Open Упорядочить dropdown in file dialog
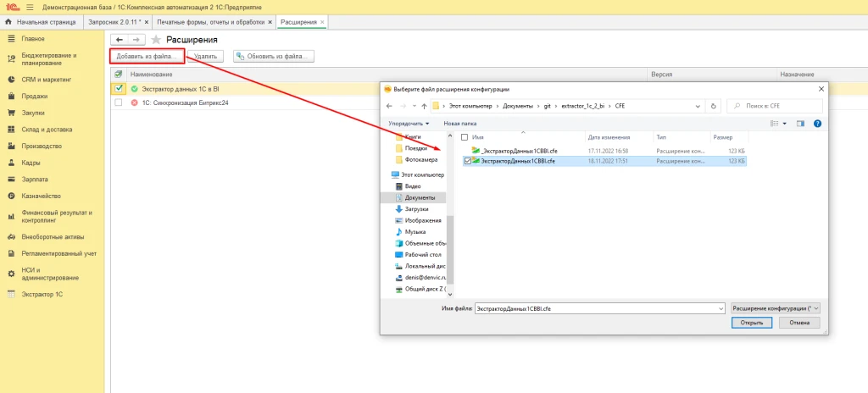The width and height of the screenshot is (868, 393). (409, 124)
